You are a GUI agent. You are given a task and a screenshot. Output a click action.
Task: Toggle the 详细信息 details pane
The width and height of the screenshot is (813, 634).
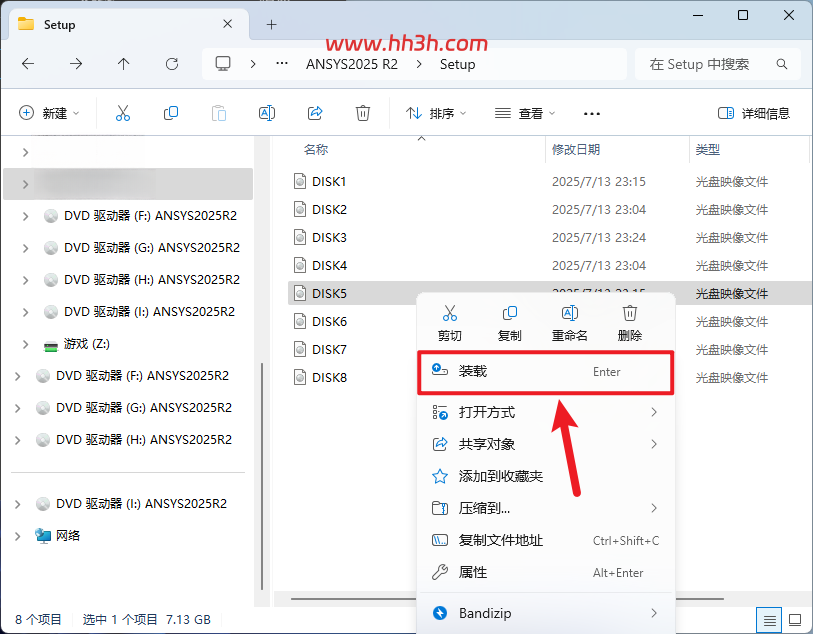coord(754,113)
